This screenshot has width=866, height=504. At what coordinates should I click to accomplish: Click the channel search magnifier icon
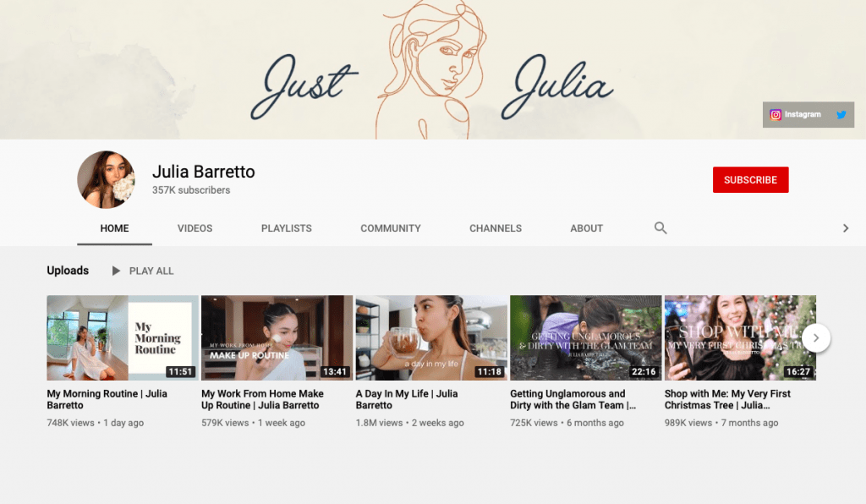click(x=660, y=228)
